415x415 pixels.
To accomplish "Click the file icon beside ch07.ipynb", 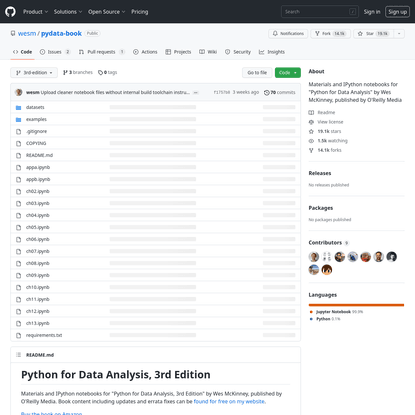I will coord(19,252).
